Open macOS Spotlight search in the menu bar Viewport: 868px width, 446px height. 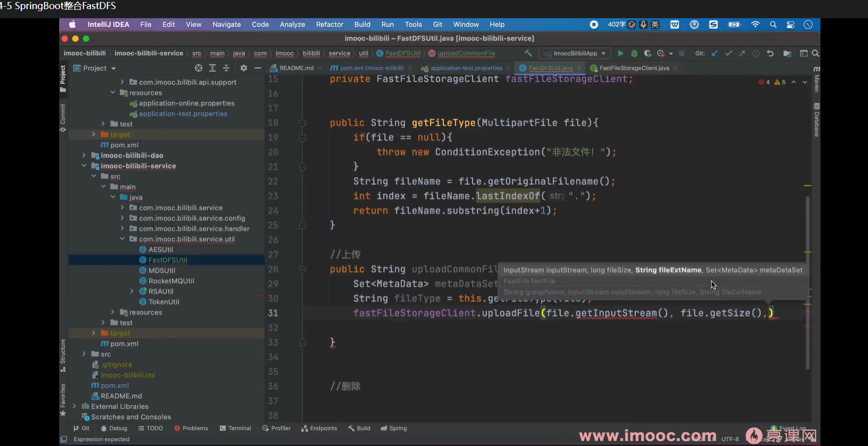(x=773, y=24)
